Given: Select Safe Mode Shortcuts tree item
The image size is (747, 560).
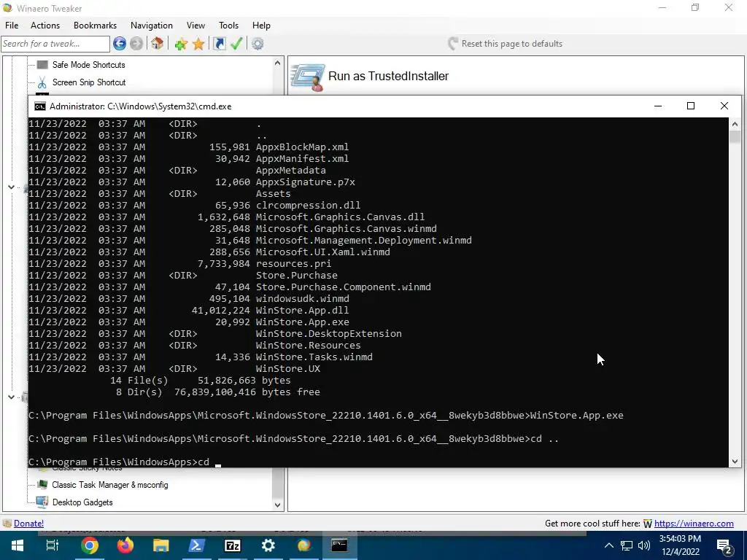Looking at the screenshot, I should (x=88, y=65).
